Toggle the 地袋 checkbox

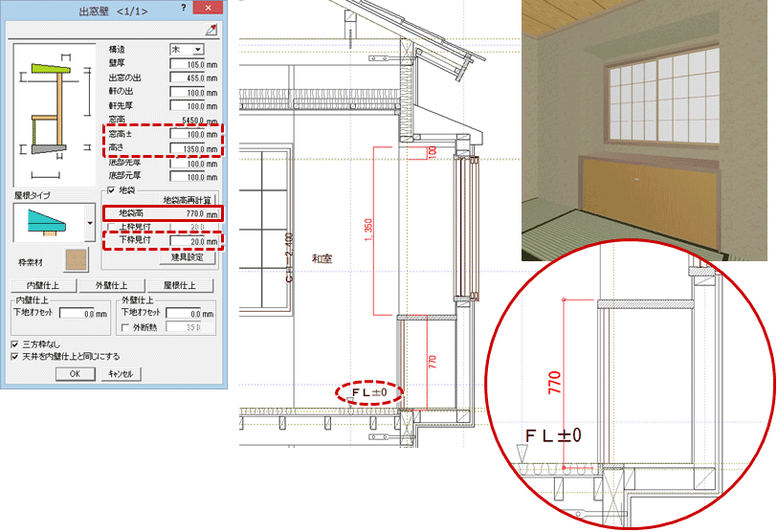point(112,190)
